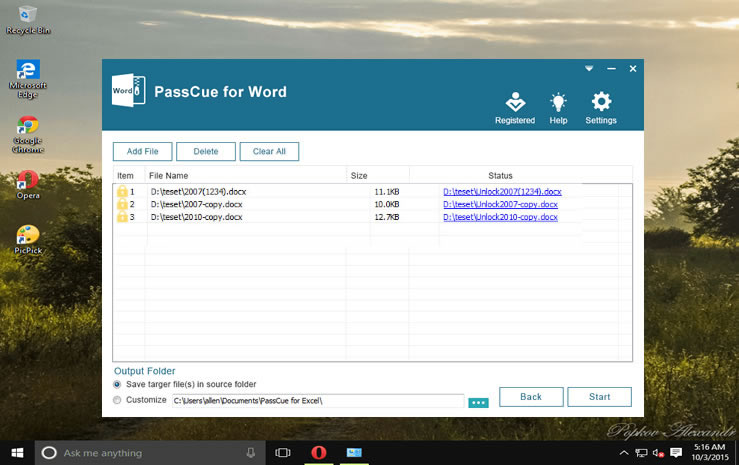The image size is (739, 465).
Task: Switch to PassCue app on taskbar
Action: tap(354, 453)
